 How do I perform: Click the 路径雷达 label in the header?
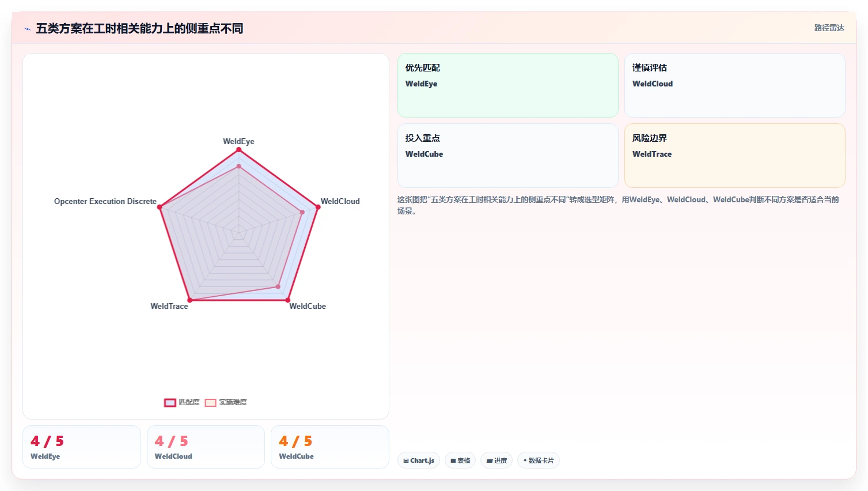(829, 28)
